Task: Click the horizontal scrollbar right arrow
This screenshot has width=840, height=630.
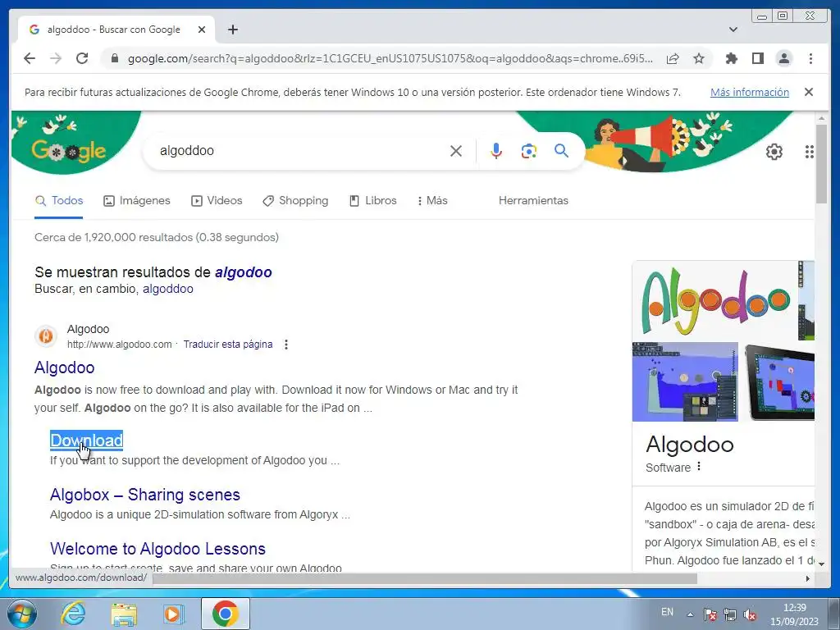Action: (x=808, y=578)
